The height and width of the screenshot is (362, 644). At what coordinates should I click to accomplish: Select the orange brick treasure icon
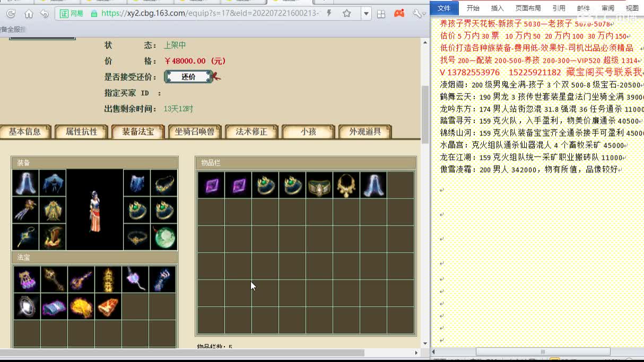pos(108,307)
